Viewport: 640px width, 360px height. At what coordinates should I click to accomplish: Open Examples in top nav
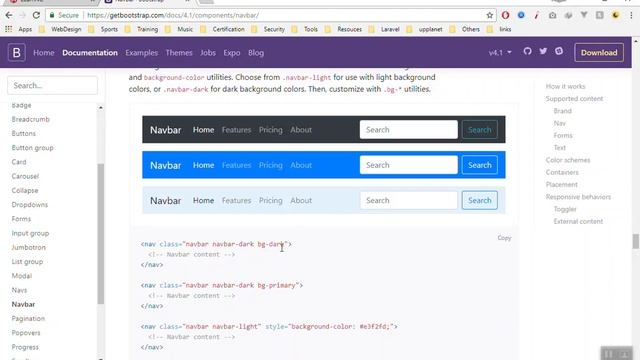coord(141,53)
